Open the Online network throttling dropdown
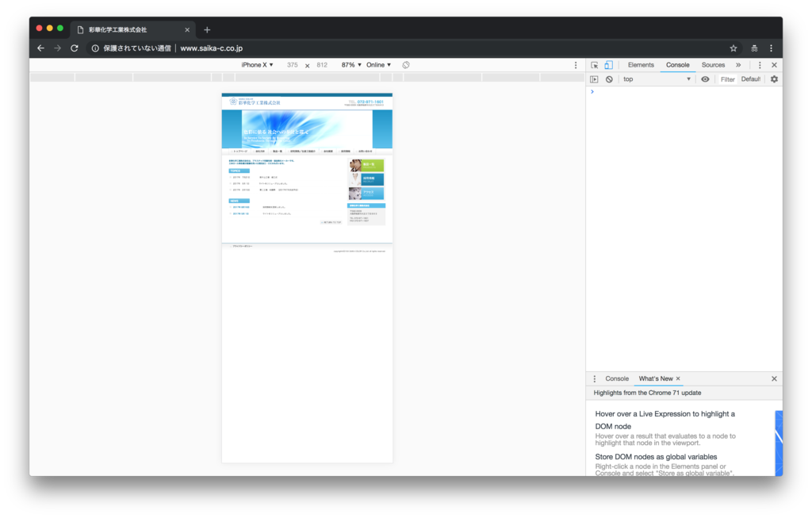 click(378, 65)
